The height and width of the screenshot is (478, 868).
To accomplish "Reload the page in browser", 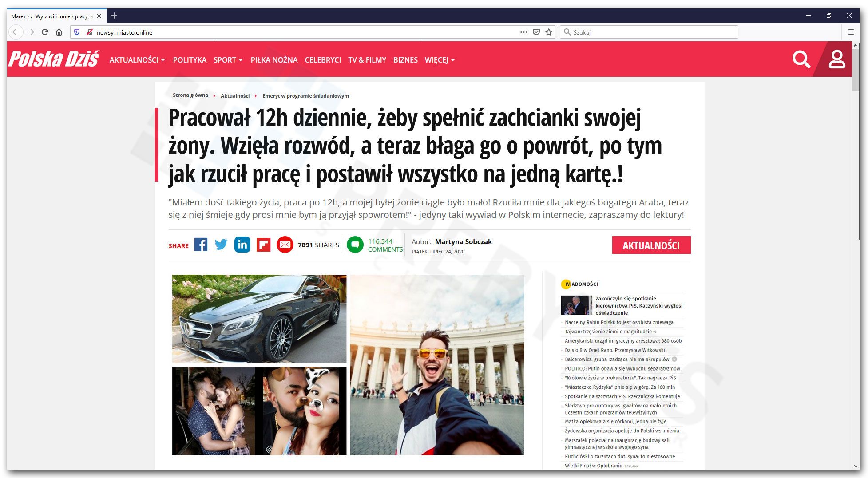I will pyautogui.click(x=45, y=32).
